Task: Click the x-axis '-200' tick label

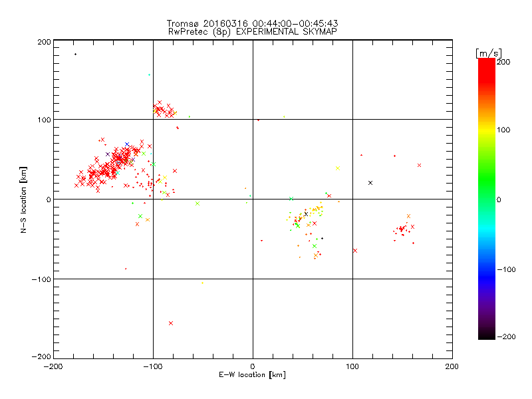Action: (53, 366)
